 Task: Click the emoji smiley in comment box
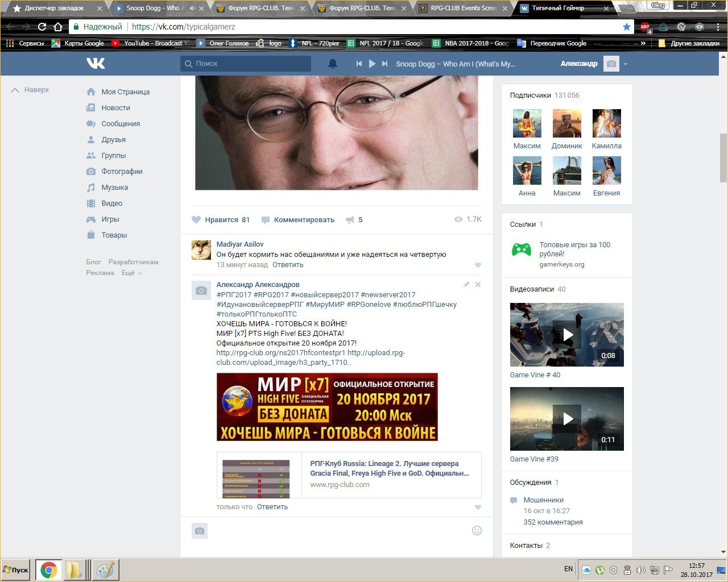point(477,530)
